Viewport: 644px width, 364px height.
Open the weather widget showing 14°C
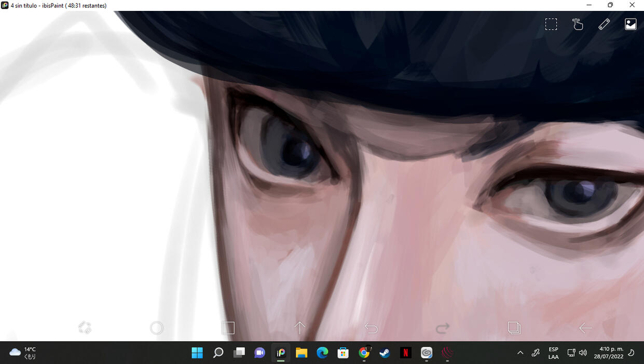coord(23,353)
